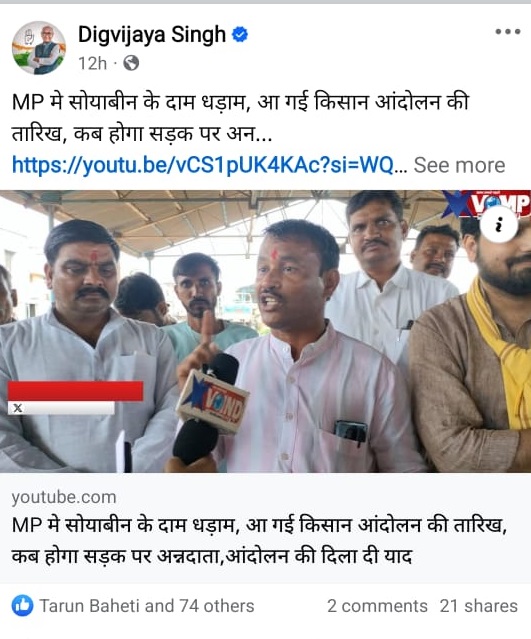Expand post text with See more

[x=459, y=165]
